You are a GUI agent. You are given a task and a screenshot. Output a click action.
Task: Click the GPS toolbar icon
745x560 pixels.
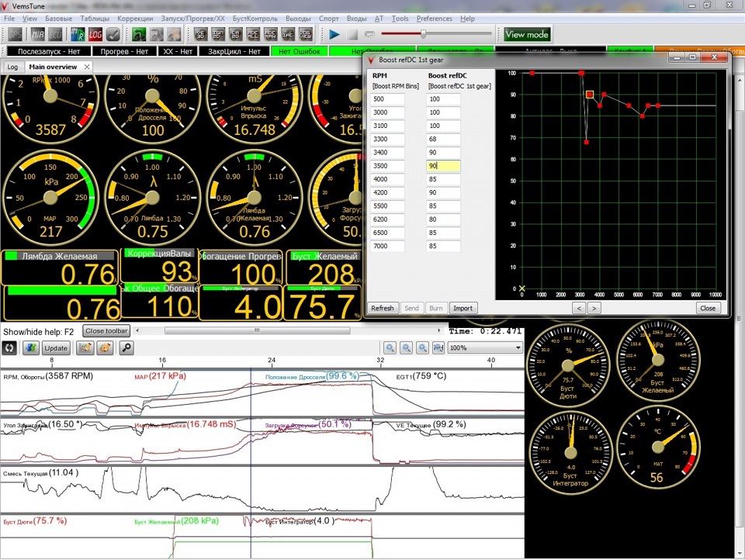(x=15, y=34)
